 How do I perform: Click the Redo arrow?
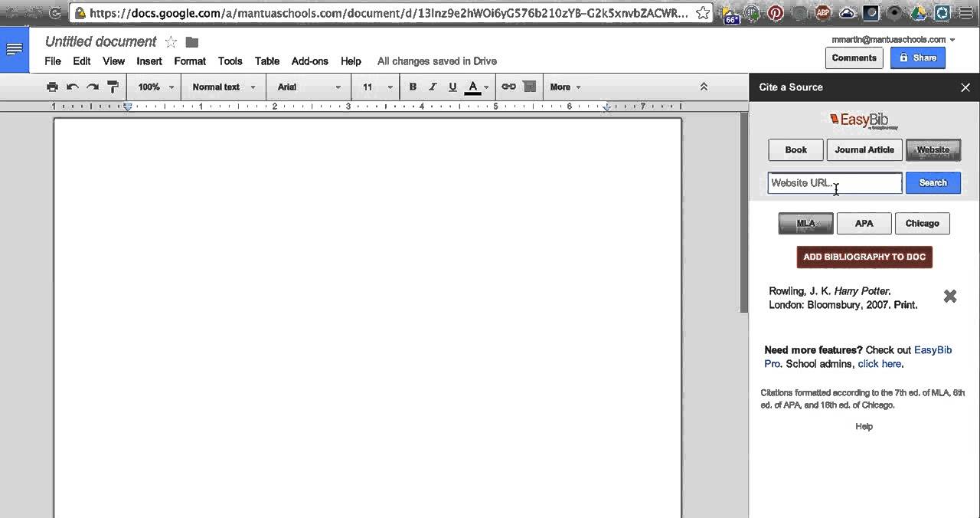click(x=93, y=87)
